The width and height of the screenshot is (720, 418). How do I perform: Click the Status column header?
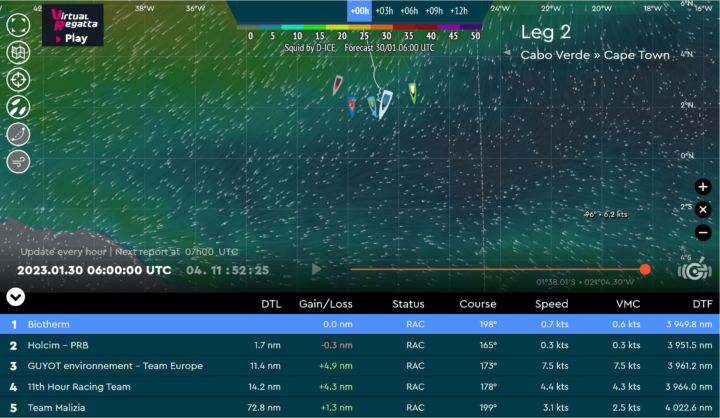point(408,304)
